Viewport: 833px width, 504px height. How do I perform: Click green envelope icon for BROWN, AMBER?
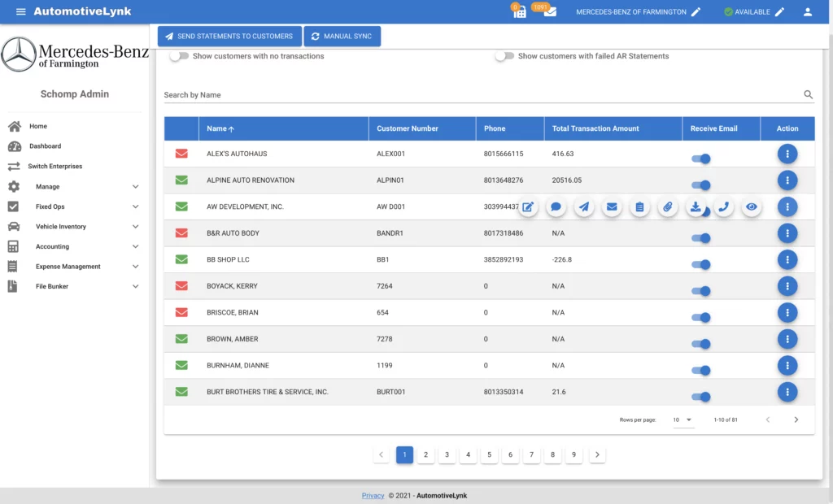point(181,339)
